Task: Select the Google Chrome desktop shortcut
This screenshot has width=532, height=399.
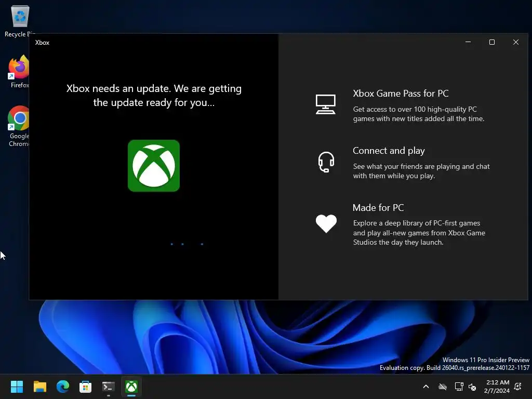Action: point(19,127)
